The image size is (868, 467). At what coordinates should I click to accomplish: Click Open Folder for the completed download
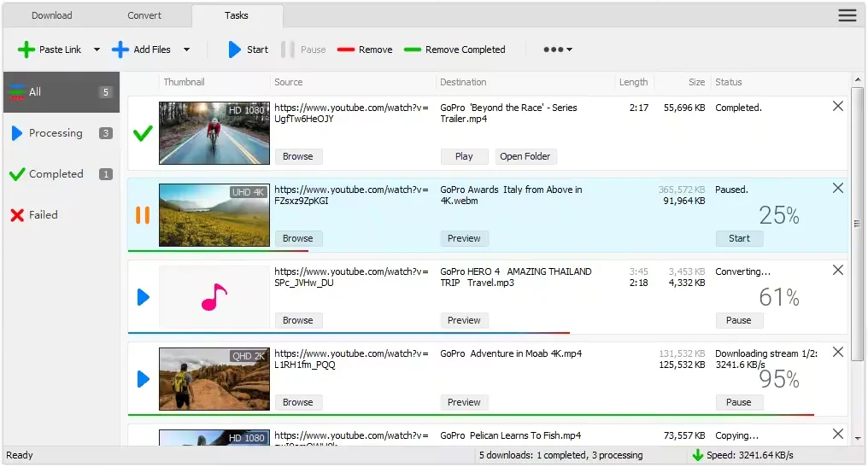coord(525,156)
